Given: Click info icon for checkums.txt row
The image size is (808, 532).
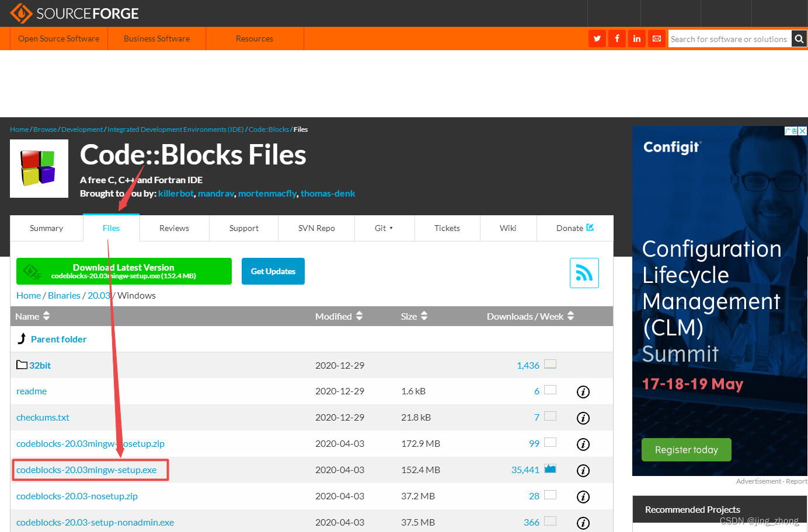Looking at the screenshot, I should point(583,418).
